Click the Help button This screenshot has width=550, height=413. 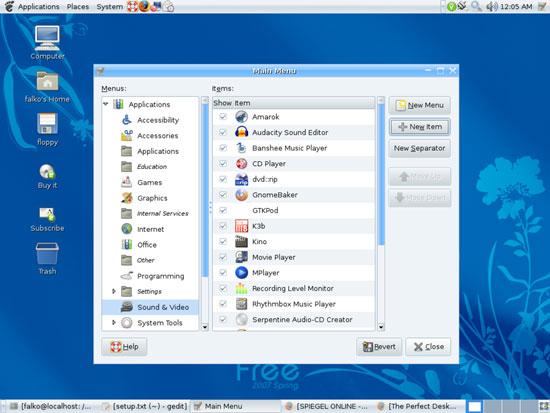point(124,347)
